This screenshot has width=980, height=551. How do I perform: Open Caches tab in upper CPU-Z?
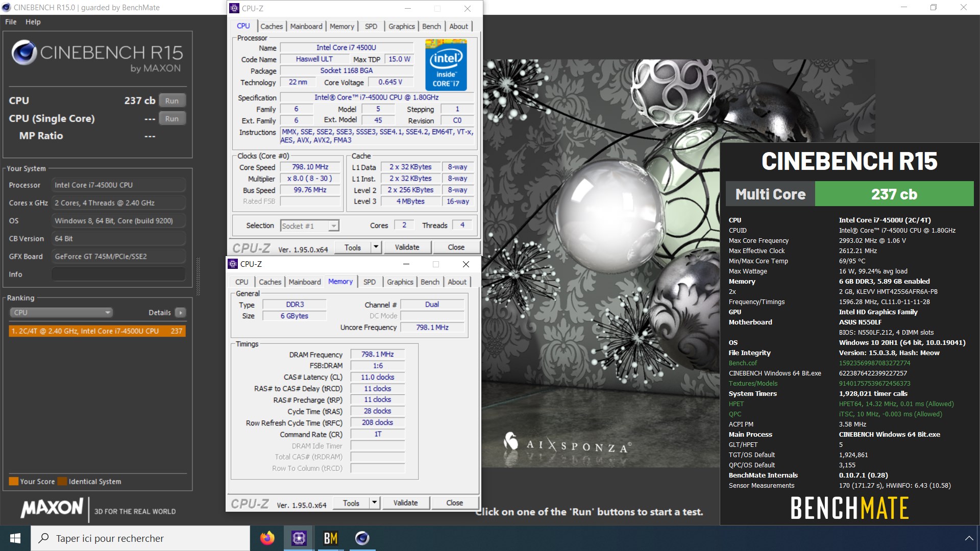pos(272,27)
